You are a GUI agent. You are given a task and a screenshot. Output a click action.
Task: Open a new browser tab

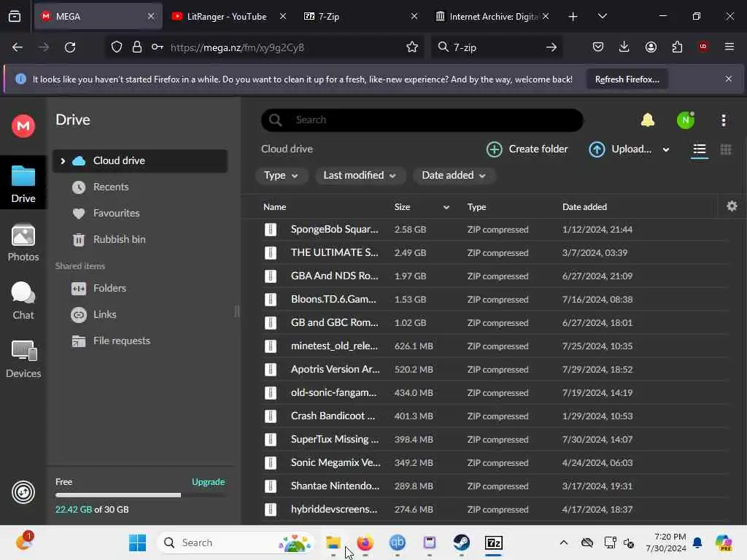pos(573,16)
